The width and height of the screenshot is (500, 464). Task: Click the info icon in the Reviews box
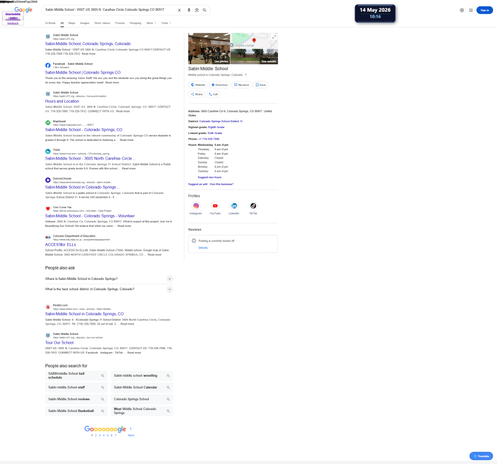coord(194,241)
